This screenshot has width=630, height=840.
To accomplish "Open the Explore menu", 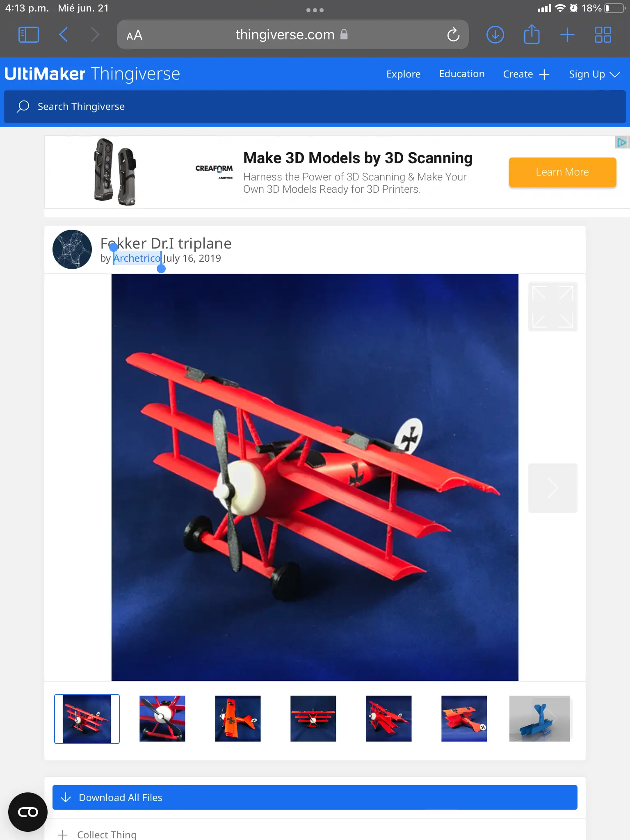I will (x=403, y=74).
